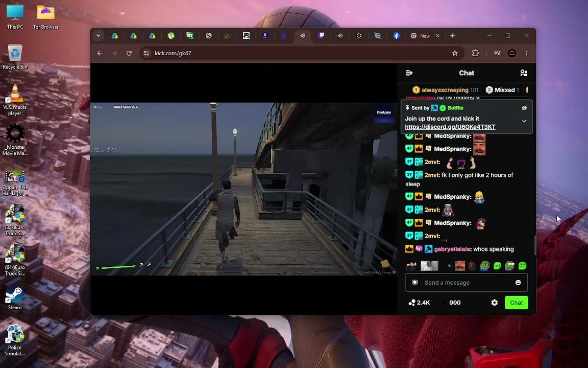The image size is (588, 368).
Task: Pick the white-background person quick emote
Action: 429,266
